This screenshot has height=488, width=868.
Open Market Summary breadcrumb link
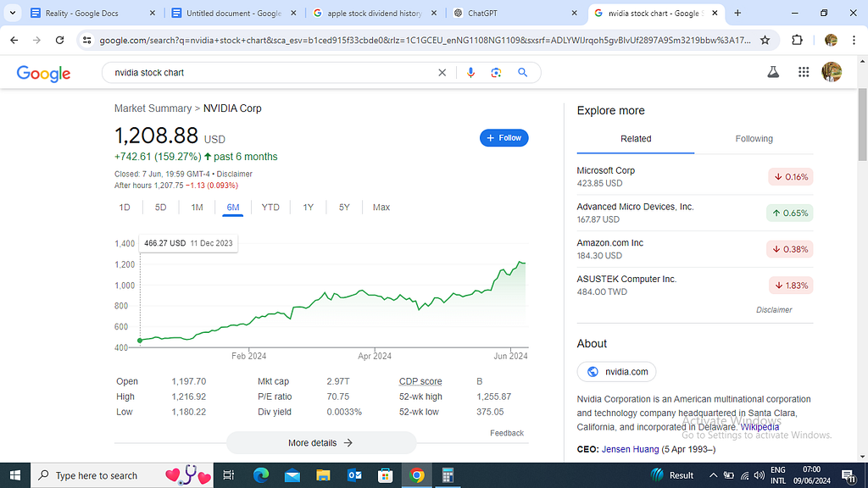tap(153, 108)
